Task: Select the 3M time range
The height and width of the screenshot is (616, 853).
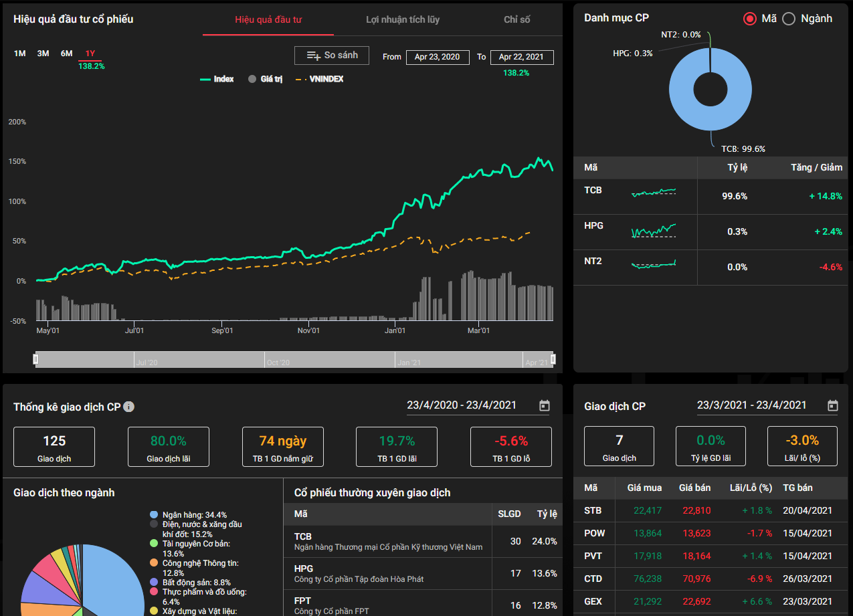Action: click(x=43, y=54)
